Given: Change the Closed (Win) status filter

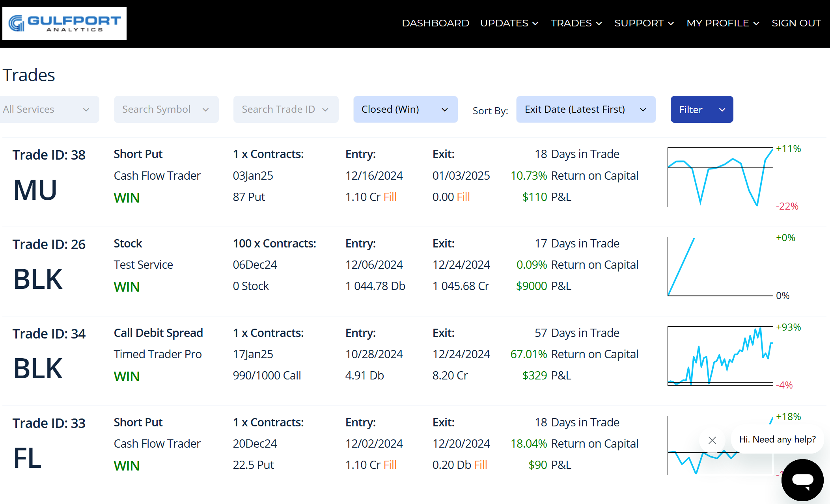Looking at the screenshot, I should pyautogui.click(x=405, y=109).
